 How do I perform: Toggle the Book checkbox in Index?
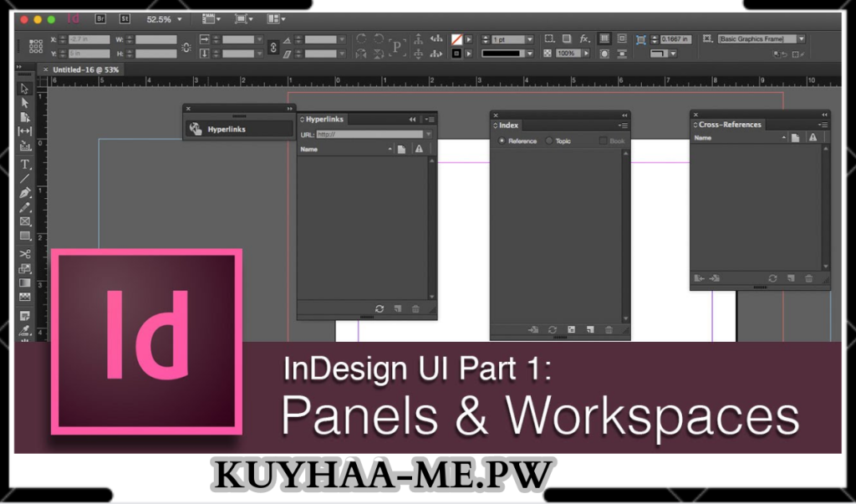[603, 141]
